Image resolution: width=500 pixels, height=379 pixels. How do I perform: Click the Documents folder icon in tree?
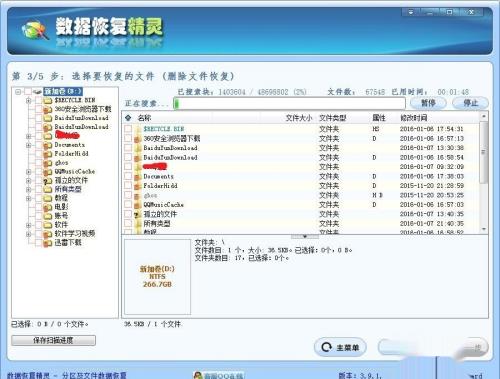tap(48, 145)
